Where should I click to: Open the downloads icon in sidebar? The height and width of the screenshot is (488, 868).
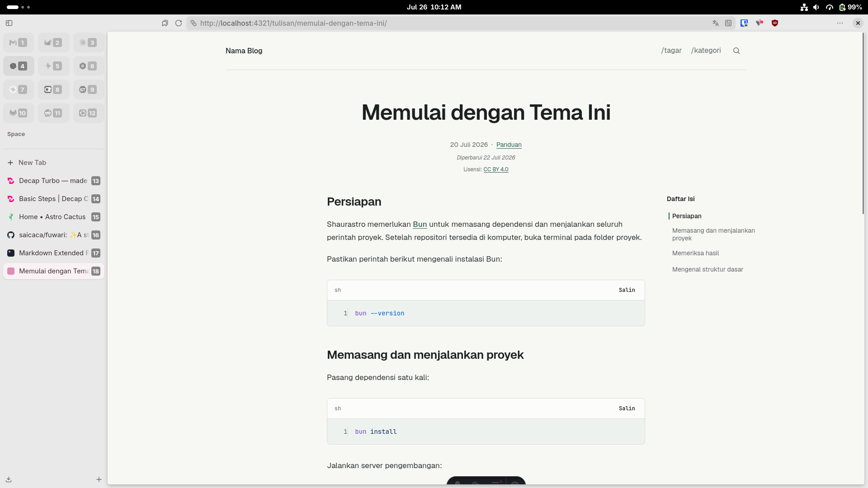point(9,479)
